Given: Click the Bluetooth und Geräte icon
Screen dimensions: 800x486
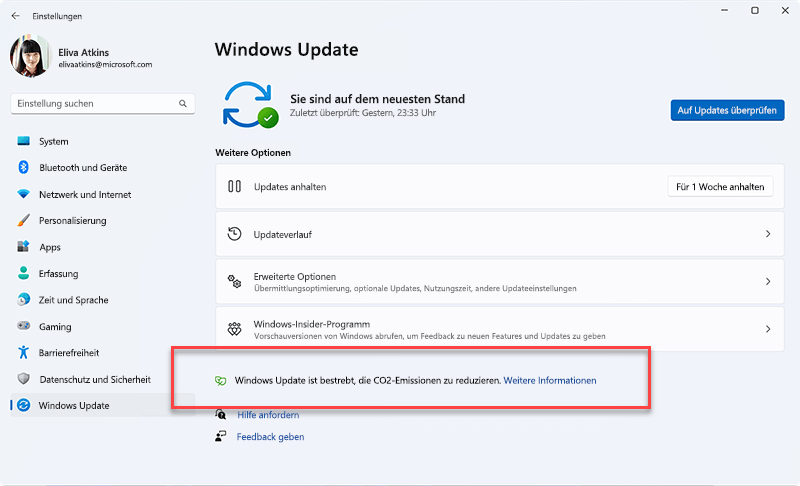Looking at the screenshot, I should pos(23,167).
